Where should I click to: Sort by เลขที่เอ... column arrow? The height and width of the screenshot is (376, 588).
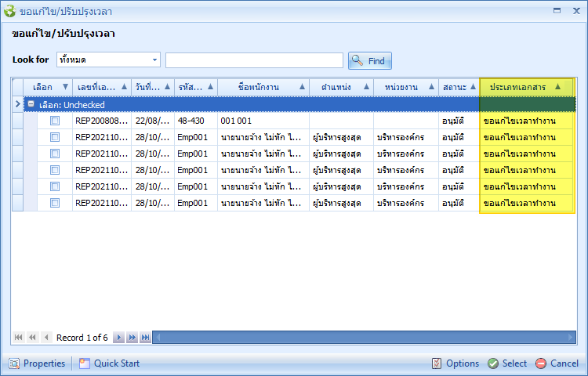(124, 87)
